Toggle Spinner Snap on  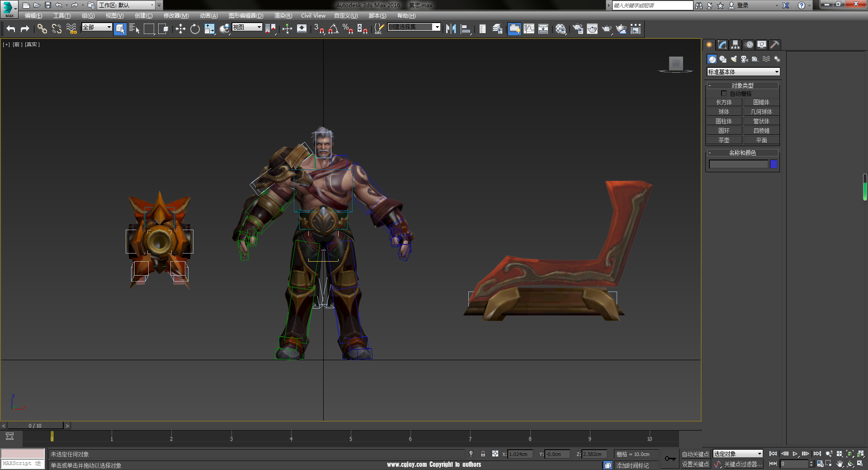pos(362,29)
